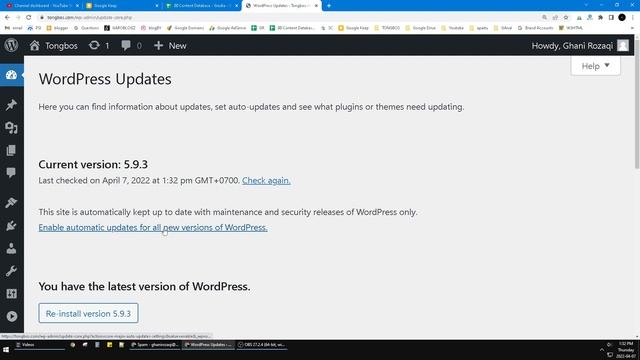Open the Brand Accounts bookmark
This screenshot has height=360, width=640.
click(535, 28)
